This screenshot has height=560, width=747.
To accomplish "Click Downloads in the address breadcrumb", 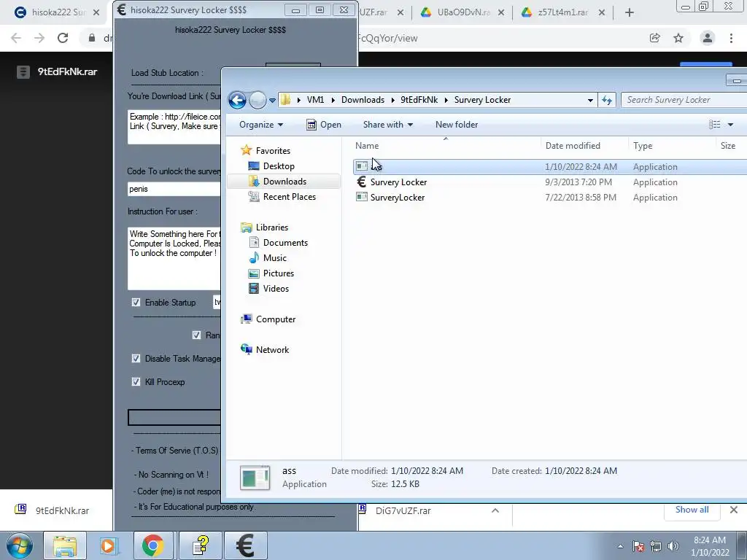I will tap(363, 100).
